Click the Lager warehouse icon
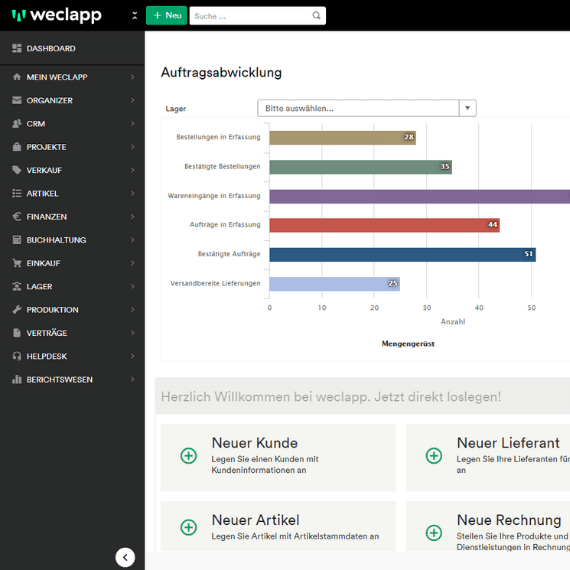The height and width of the screenshot is (570, 570). tap(17, 286)
